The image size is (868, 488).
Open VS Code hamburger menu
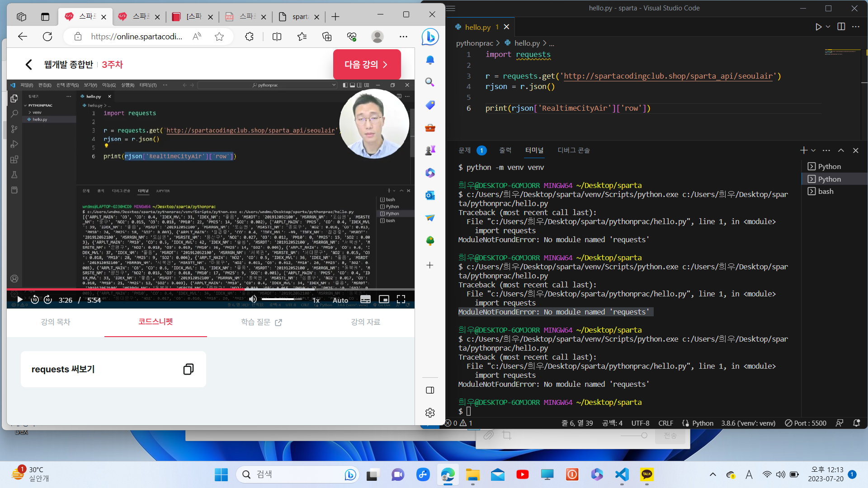[x=451, y=8]
